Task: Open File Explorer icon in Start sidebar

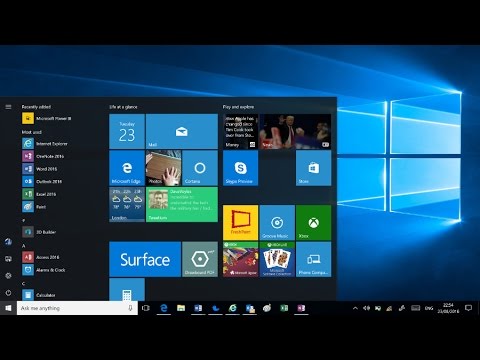Action: pos(8,259)
